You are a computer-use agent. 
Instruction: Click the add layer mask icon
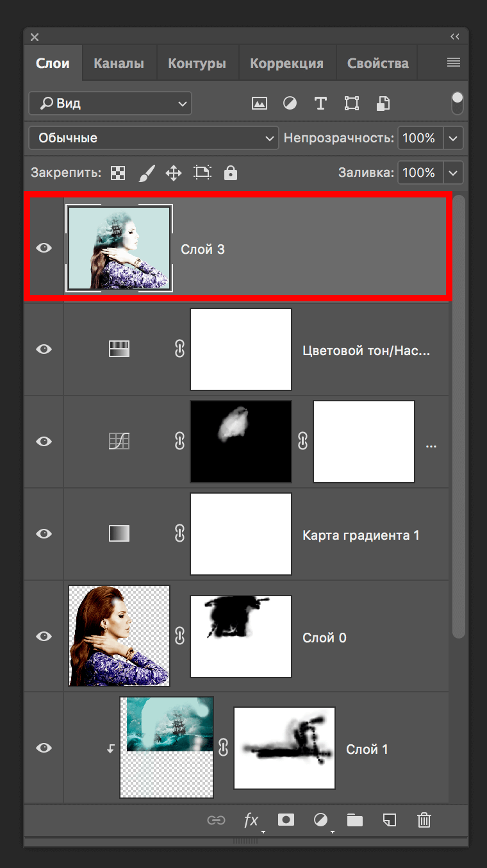click(286, 819)
